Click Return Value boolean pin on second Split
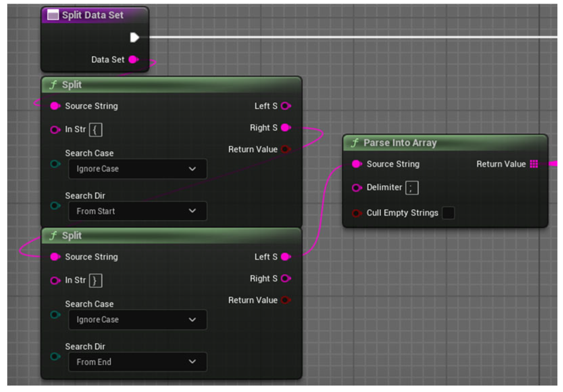 tap(285, 300)
